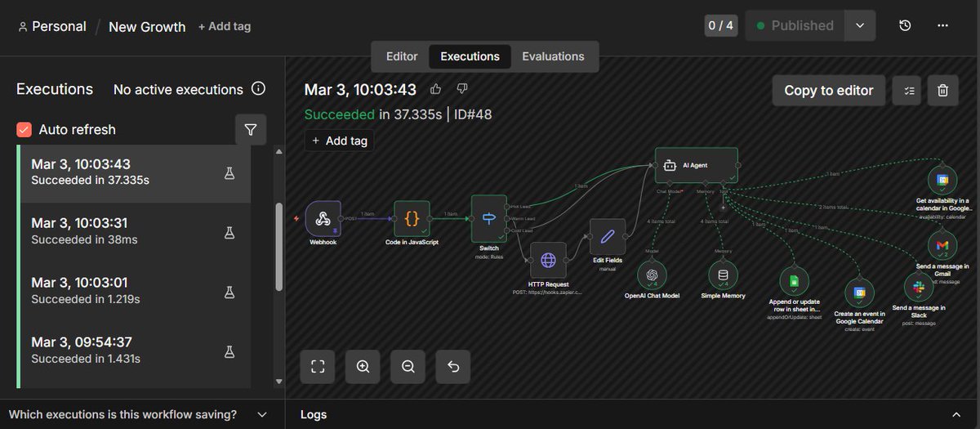This screenshot has height=429, width=980.
Task: Open the executions filter
Action: point(251,129)
